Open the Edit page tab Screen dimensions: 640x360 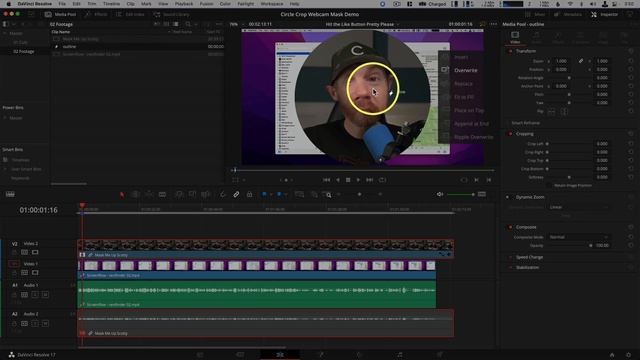tap(280, 355)
